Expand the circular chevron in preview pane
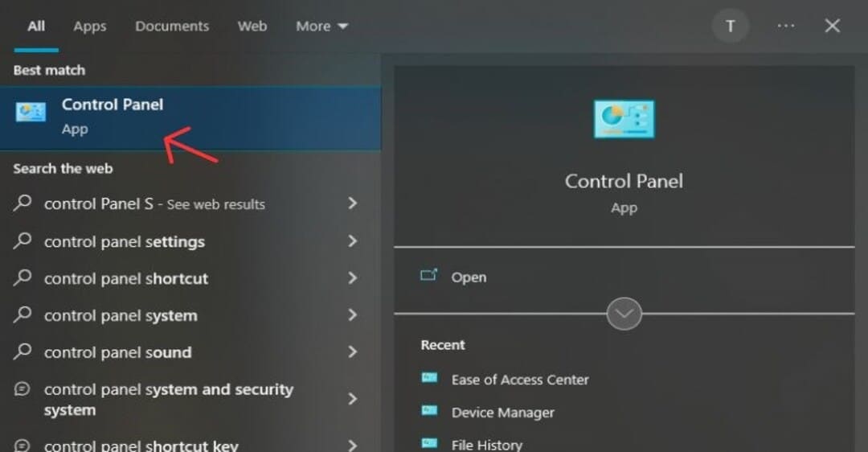 click(624, 313)
